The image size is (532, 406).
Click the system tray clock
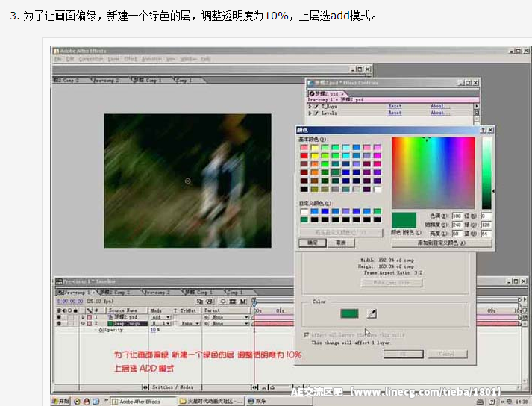coord(522,402)
